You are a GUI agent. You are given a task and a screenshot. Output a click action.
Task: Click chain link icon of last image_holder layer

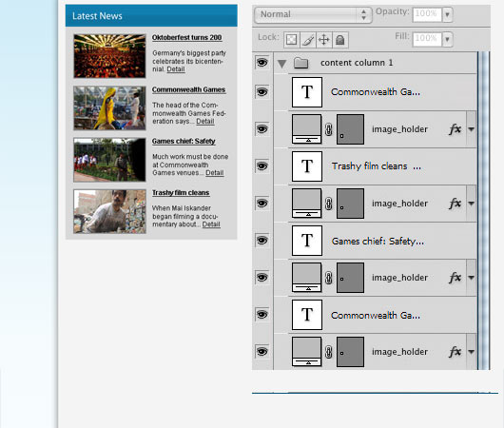(x=329, y=352)
